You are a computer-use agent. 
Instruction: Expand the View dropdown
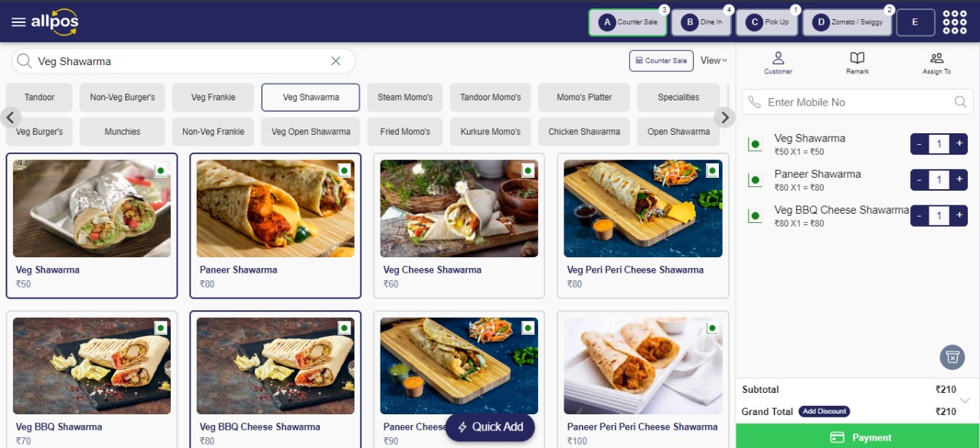[714, 60]
